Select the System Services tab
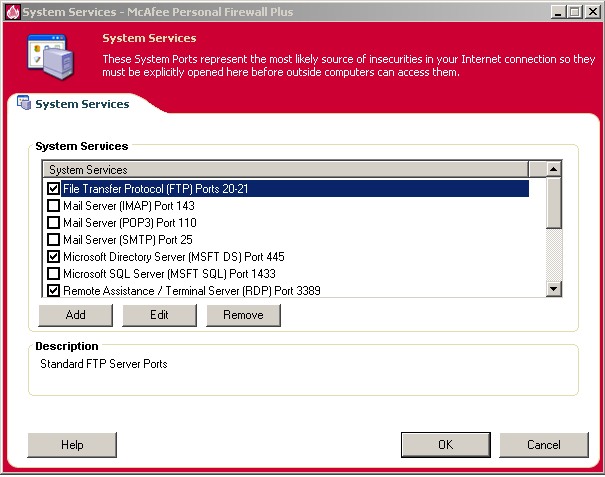 click(82, 104)
